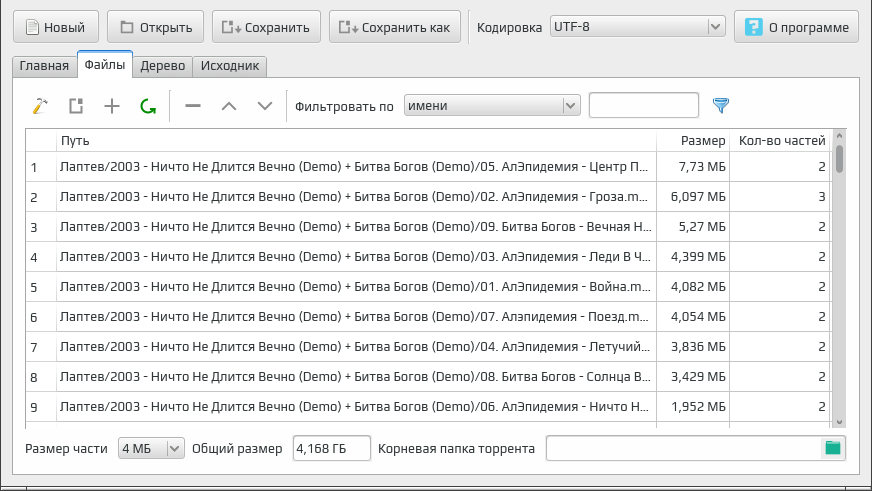
Task: Click the scrollbar up arrow in file list
Action: [839, 136]
